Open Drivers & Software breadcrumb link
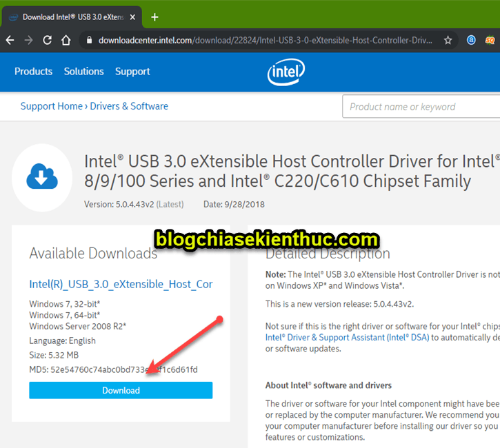Viewport: 500px width, 448px height. (129, 106)
